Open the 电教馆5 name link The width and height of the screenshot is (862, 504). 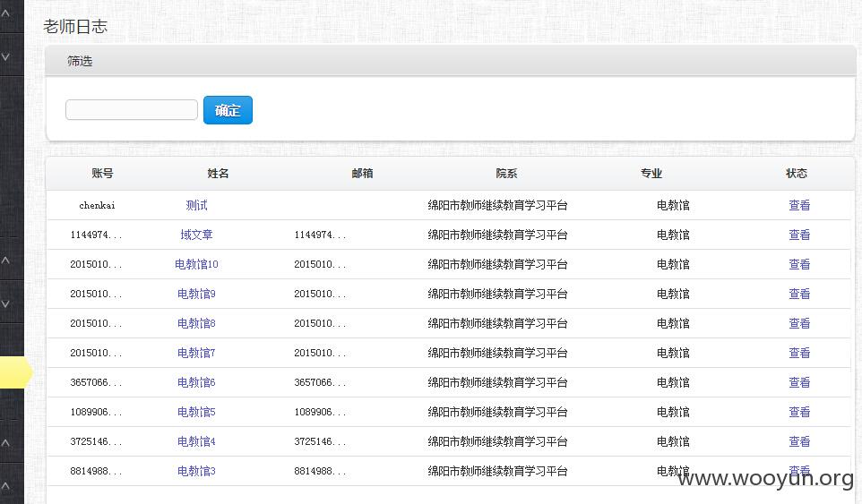click(196, 413)
